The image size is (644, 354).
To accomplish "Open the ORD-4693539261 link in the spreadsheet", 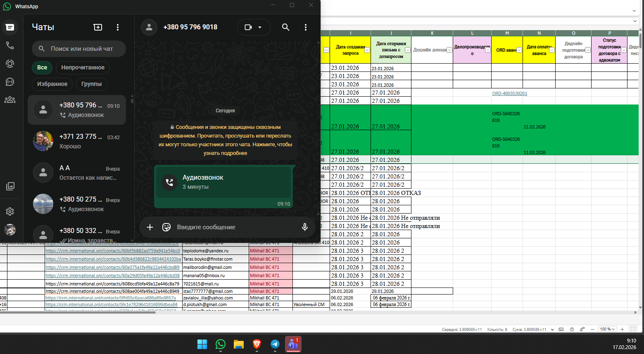I will [509, 93].
